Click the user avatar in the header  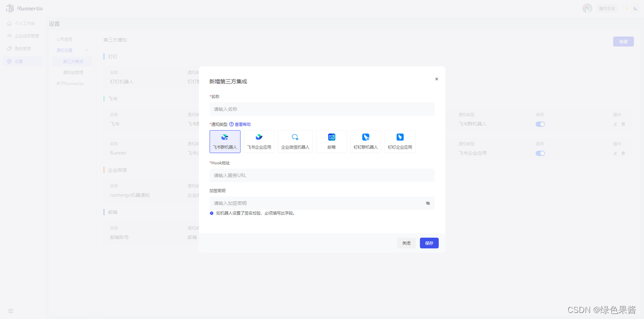(x=587, y=9)
